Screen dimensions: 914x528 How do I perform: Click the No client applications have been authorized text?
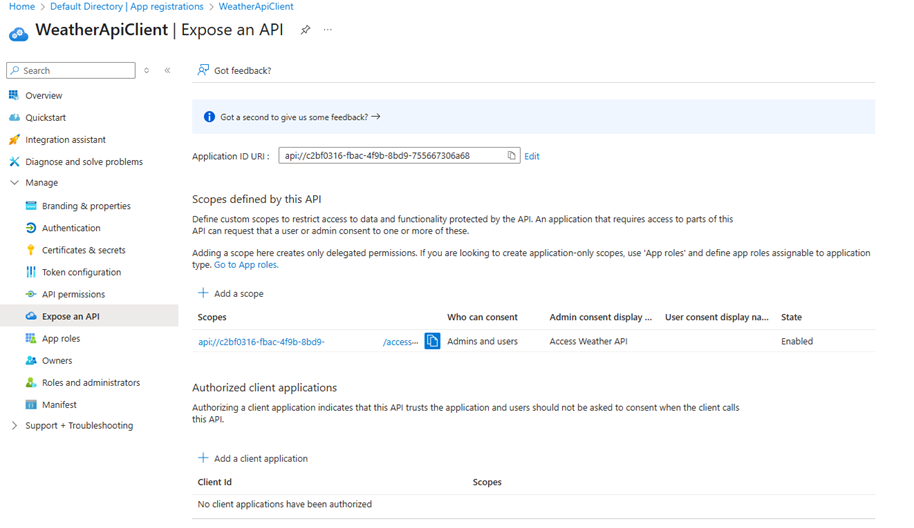[284, 504]
